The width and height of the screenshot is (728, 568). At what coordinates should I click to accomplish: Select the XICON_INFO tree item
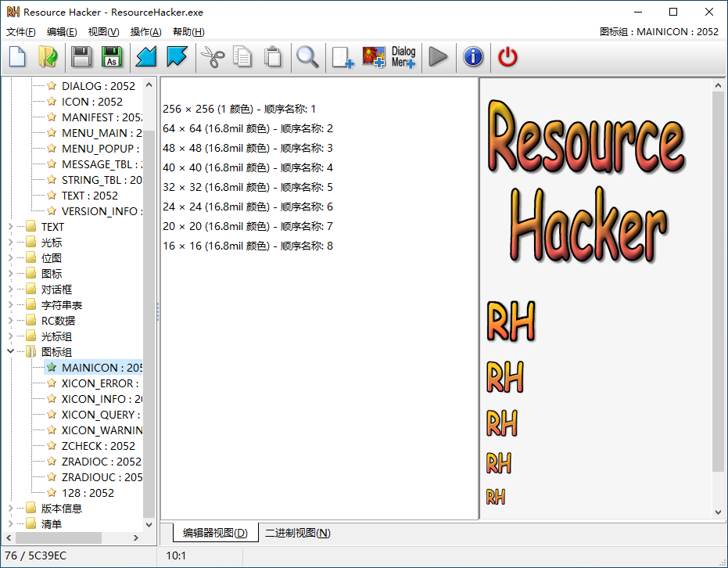95,399
